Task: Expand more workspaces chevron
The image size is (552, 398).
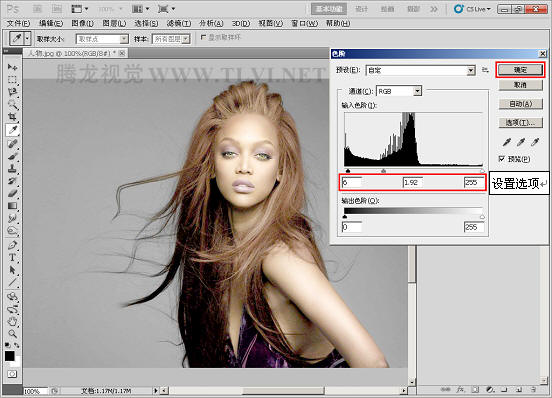Action: point(434,9)
